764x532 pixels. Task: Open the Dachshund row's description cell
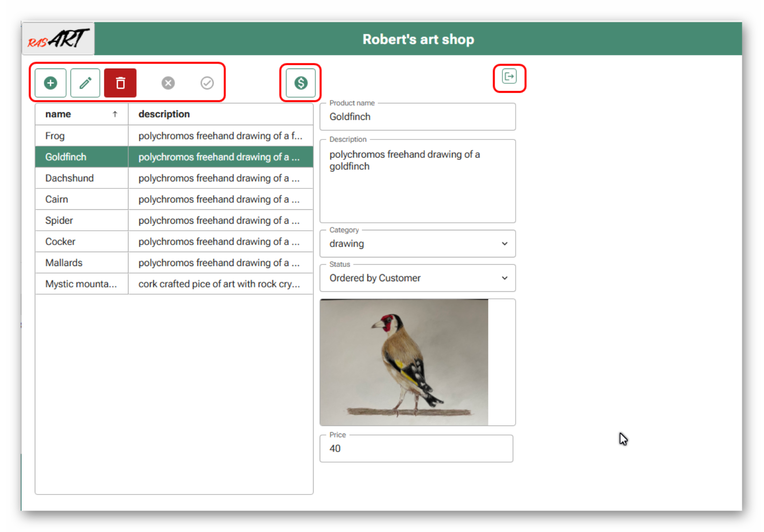[221, 178]
